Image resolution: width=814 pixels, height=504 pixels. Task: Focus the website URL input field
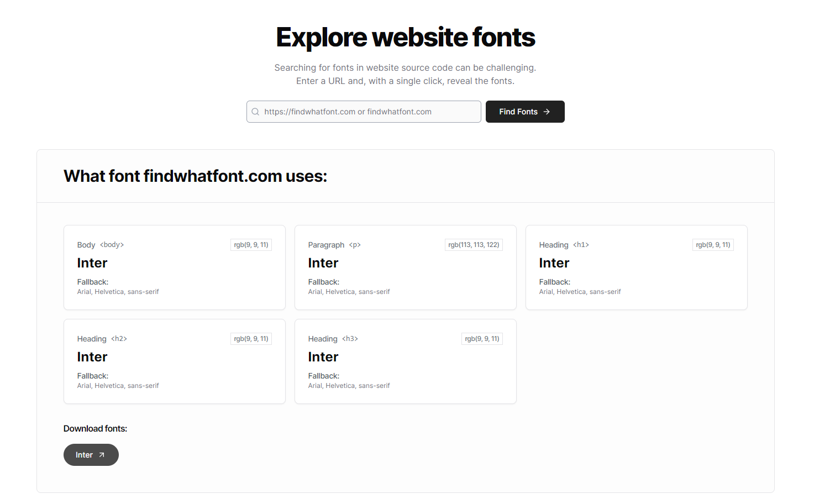coord(364,112)
